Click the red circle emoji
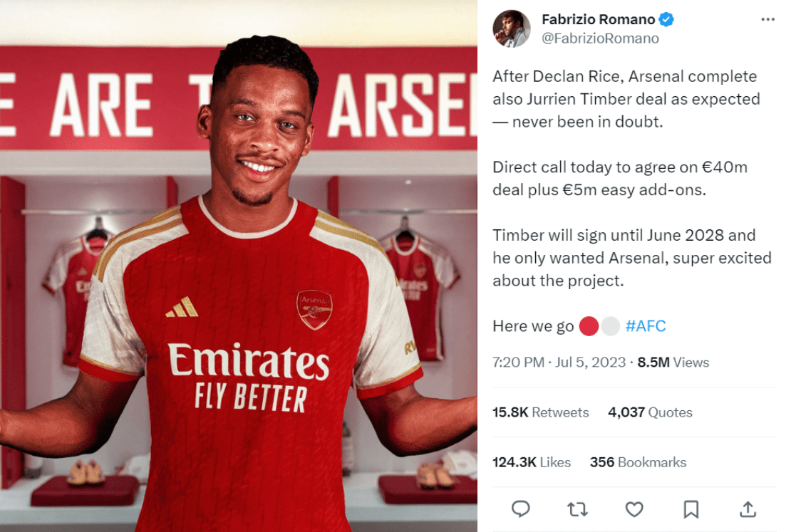 click(x=589, y=326)
